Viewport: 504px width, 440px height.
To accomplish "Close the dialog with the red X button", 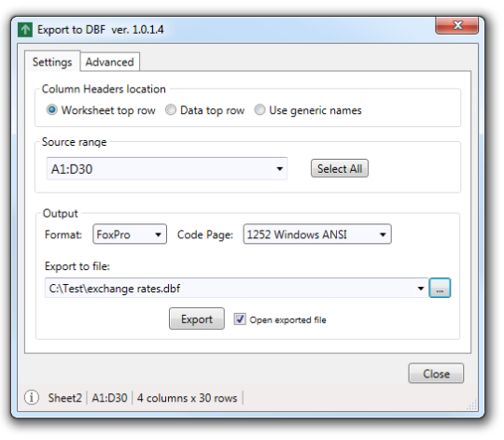I will click(x=456, y=25).
